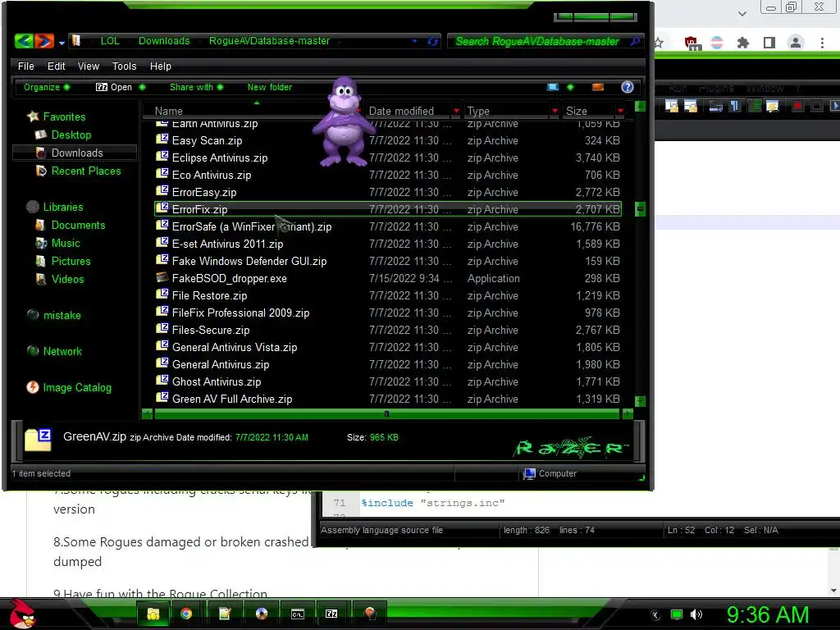Toggle synchronize horizontal scrolling in Notepad++
This screenshot has width=840, height=630.
pyautogui.click(x=691, y=106)
